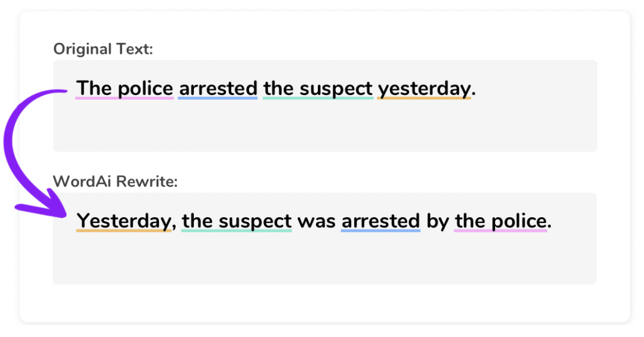
Task: Click 'the suspect' in the original sentence
Action: tap(318, 89)
